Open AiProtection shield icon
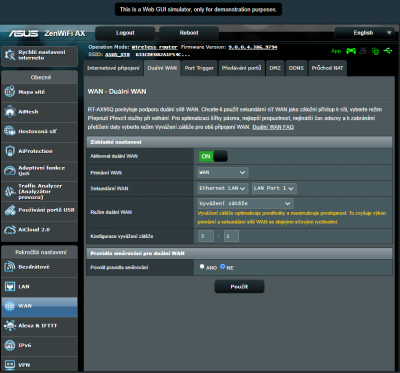This screenshot has width=400, height=373. point(10,151)
